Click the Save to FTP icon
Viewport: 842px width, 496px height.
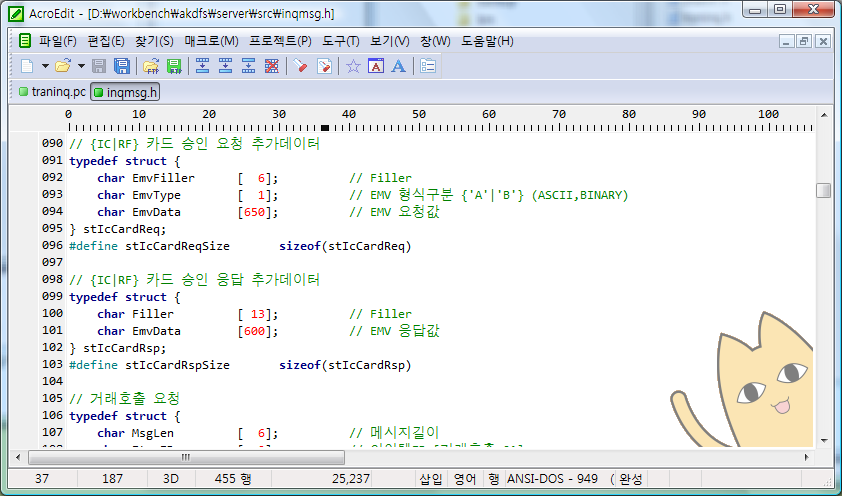[174, 66]
